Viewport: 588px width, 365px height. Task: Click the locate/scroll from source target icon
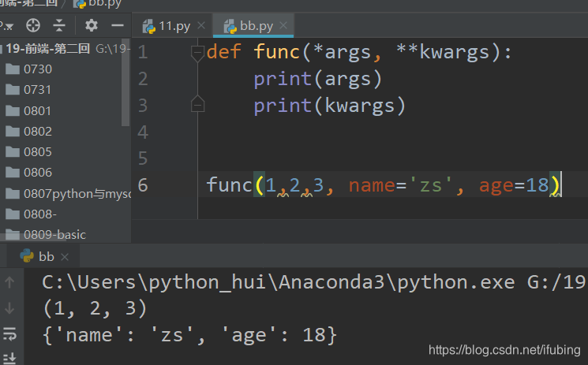(33, 25)
